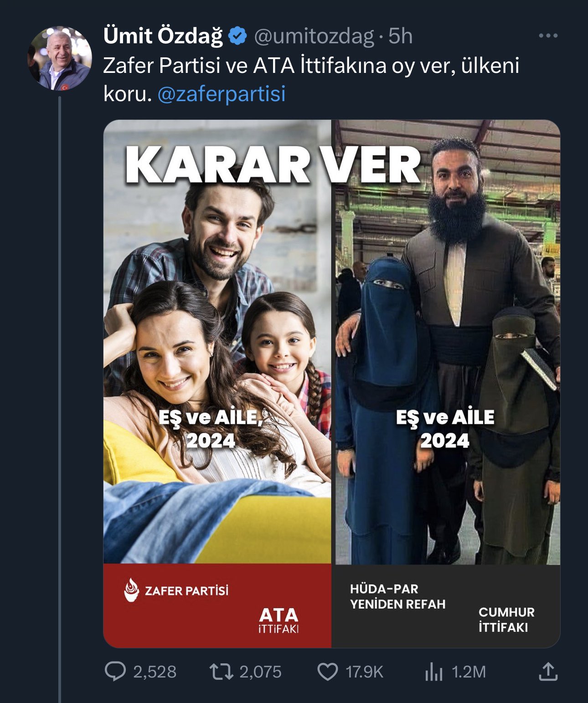Click the reply speech bubble icon
The width and height of the screenshot is (588, 703).
click(x=115, y=672)
